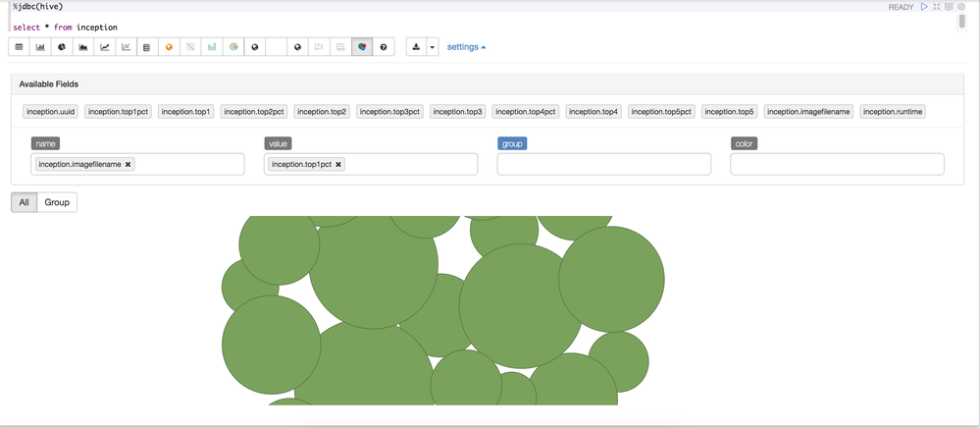980x428 pixels.
Task: Click the empty group field box
Action: coord(603,165)
